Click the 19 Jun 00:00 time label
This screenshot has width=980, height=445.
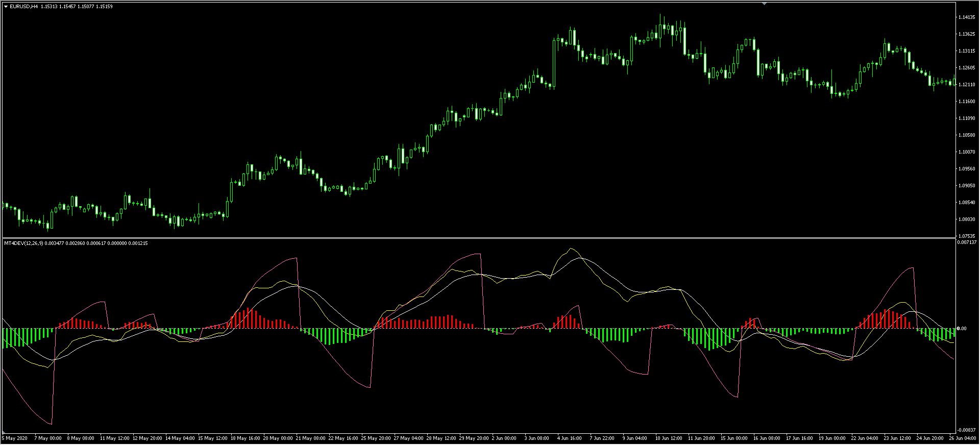point(832,438)
